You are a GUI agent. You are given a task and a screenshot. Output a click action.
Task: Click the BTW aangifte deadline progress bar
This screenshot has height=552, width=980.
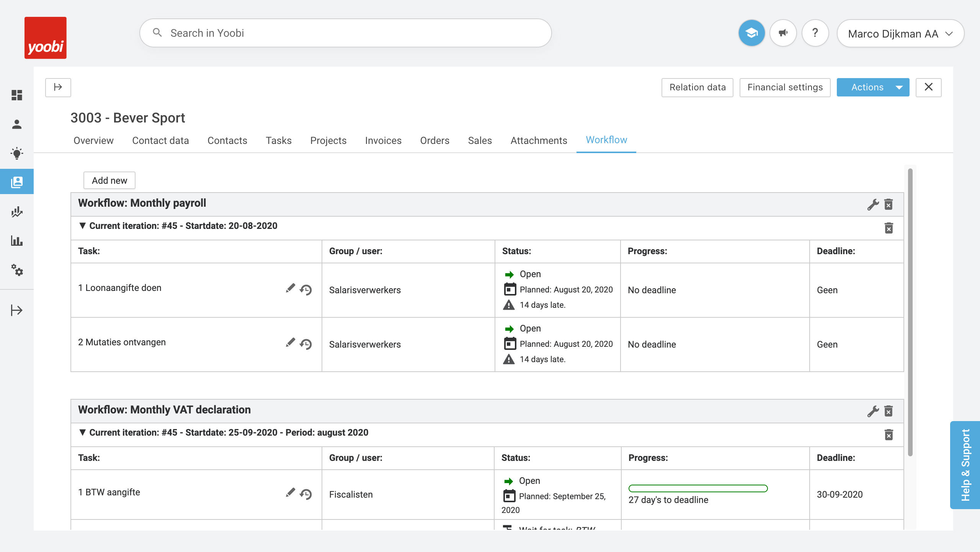click(x=698, y=488)
